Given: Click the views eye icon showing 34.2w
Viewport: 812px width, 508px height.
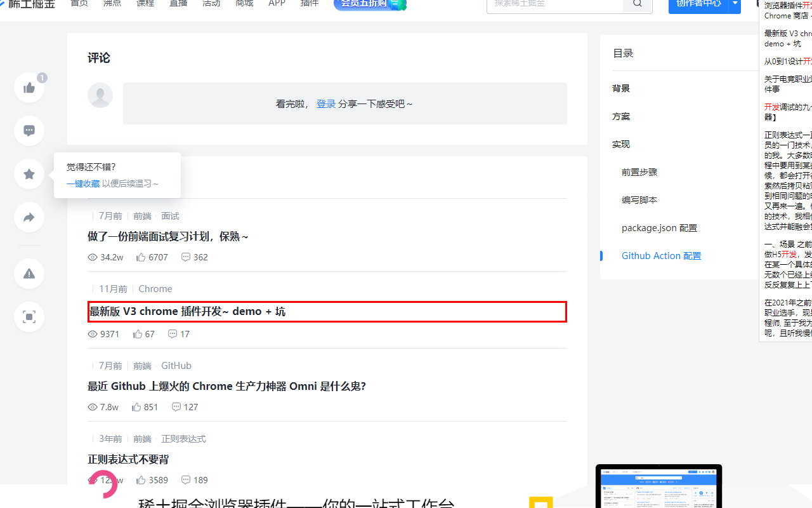Looking at the screenshot, I should click(x=93, y=257).
